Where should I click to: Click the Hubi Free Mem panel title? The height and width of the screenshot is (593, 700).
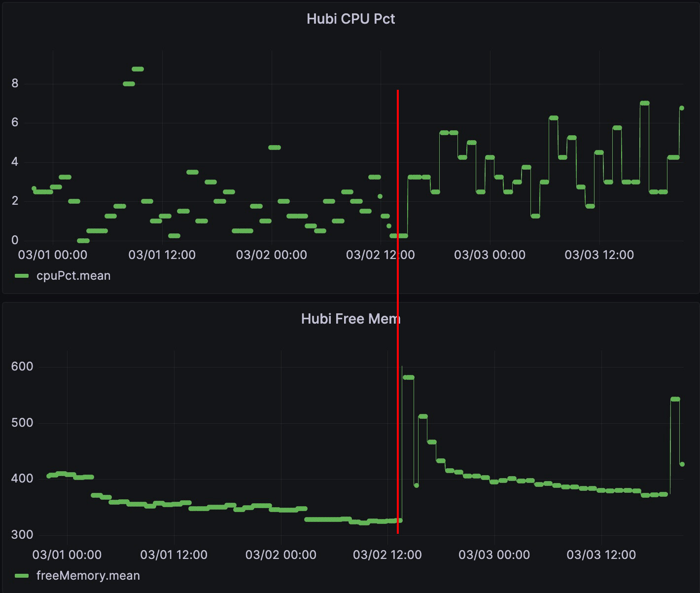point(351,319)
